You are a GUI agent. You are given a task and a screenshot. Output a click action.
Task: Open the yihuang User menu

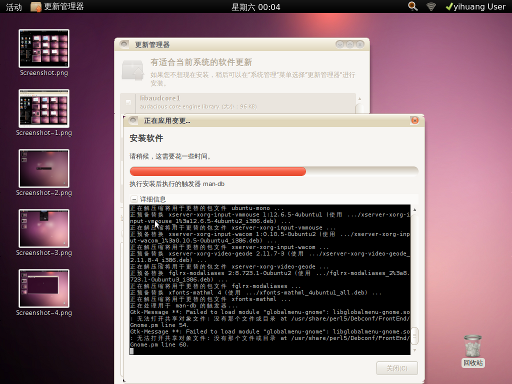tap(475, 7)
